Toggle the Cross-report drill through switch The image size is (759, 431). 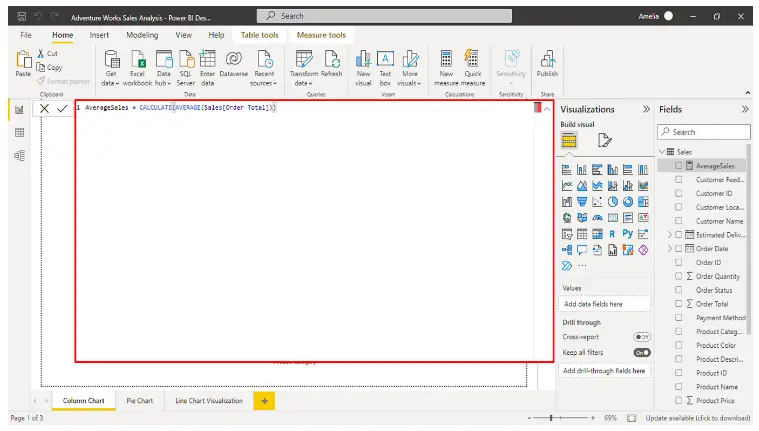(x=642, y=337)
